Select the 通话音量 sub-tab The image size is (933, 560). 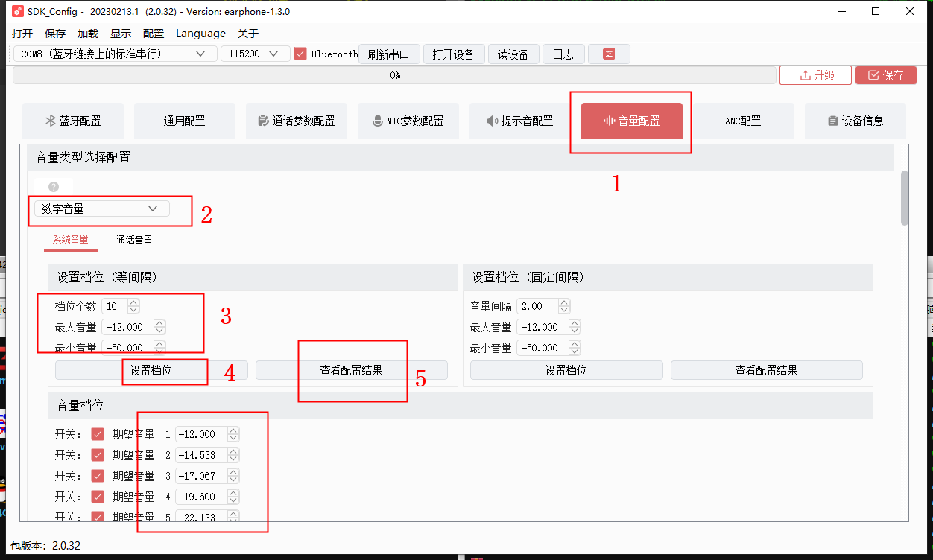[134, 240]
